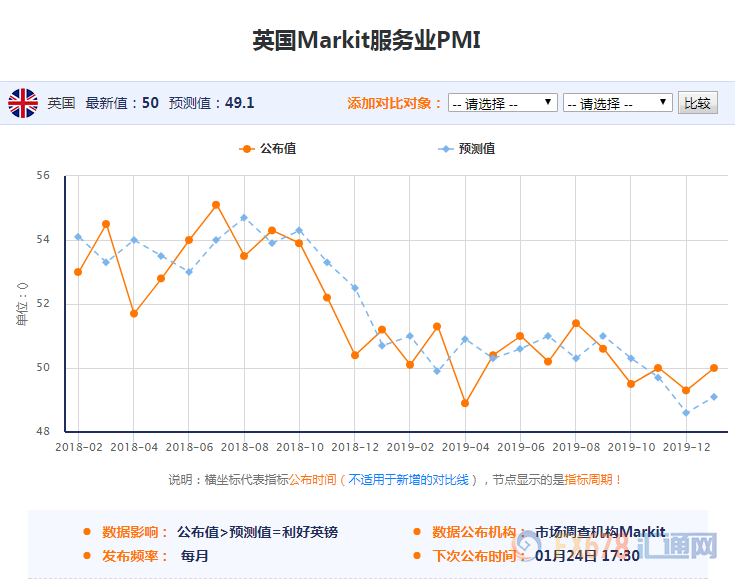Click the 2018-02 x-axis label
This screenshot has height=582, width=735.
tap(79, 447)
